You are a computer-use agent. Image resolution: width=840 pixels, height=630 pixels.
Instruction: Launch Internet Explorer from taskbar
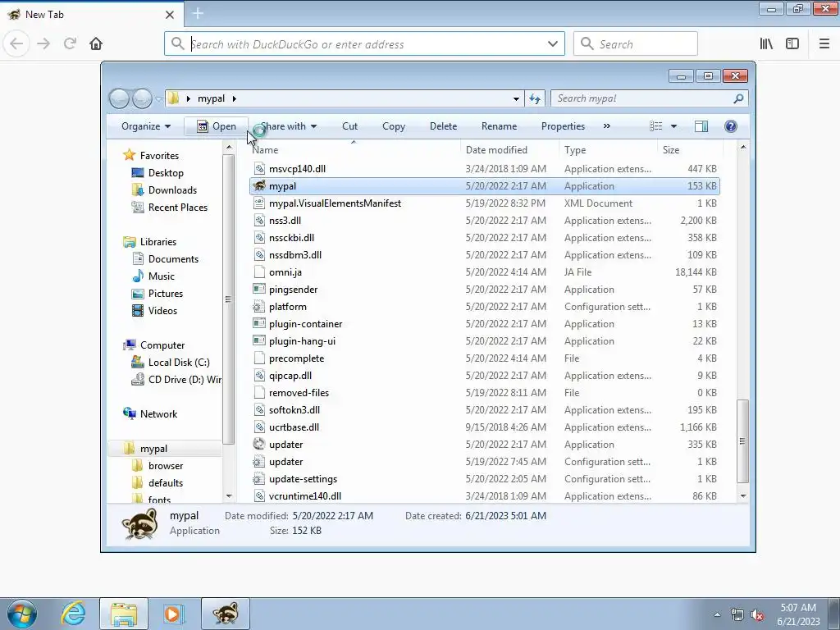pyautogui.click(x=73, y=614)
